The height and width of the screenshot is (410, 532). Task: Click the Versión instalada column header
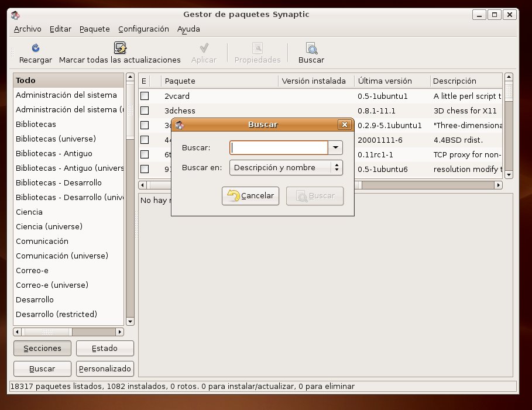click(x=316, y=81)
